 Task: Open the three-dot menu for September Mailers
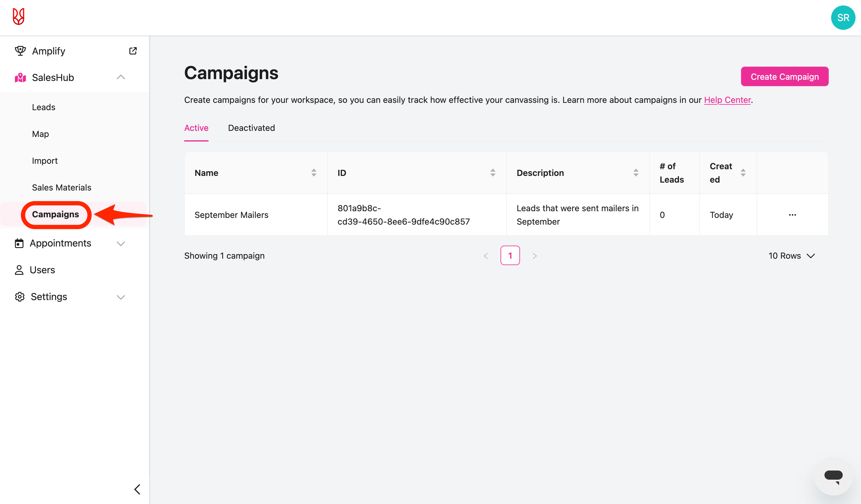[x=792, y=215]
